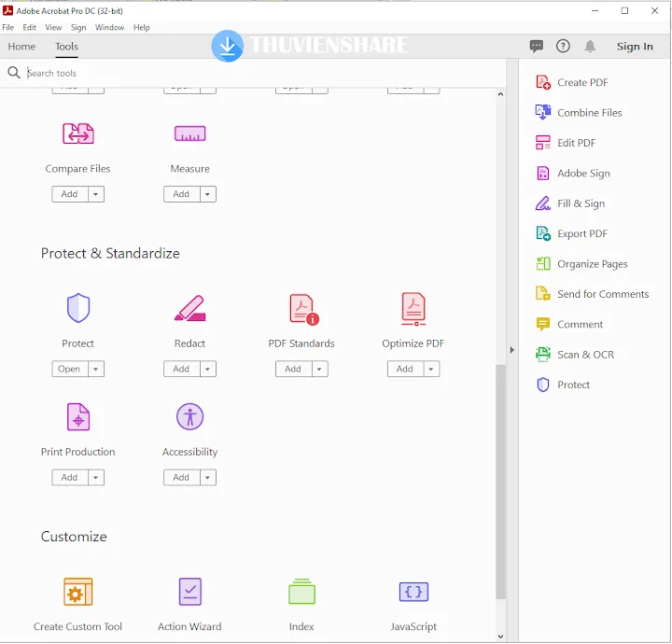
Task: Click Add button under Measure
Action: 182,194
